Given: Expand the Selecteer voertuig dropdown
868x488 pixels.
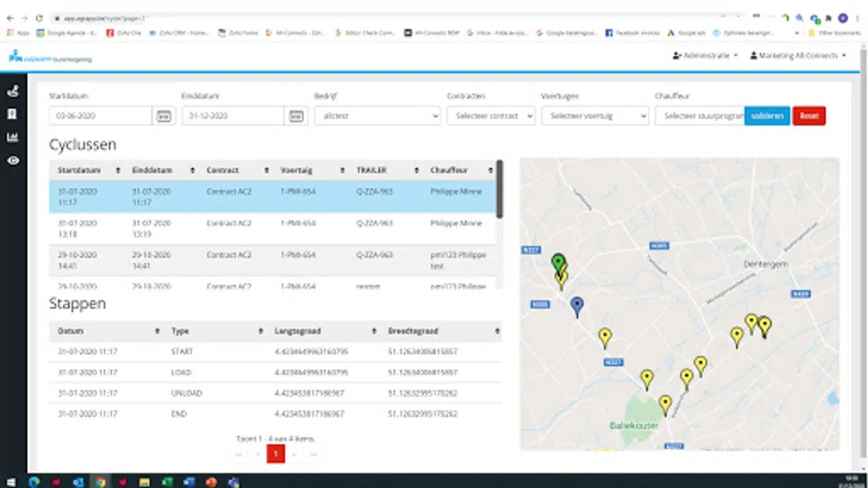Looking at the screenshot, I should point(595,116).
